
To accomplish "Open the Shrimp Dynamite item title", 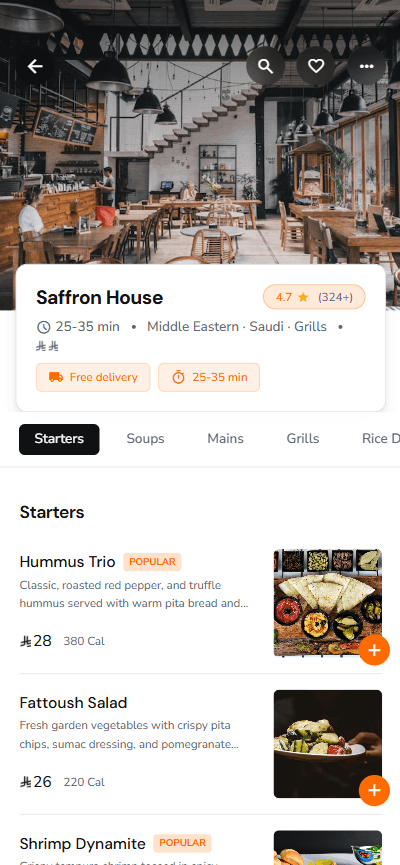I will tap(83, 843).
